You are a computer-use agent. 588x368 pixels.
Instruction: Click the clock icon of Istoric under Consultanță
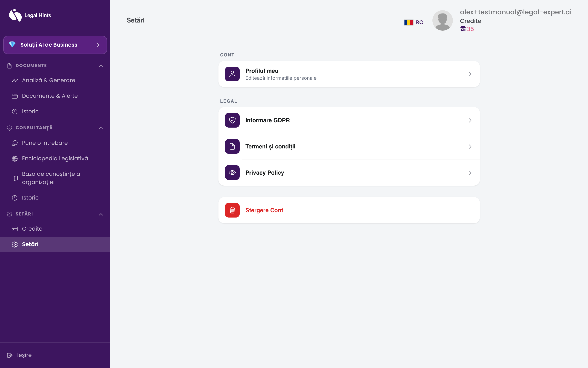click(14, 198)
